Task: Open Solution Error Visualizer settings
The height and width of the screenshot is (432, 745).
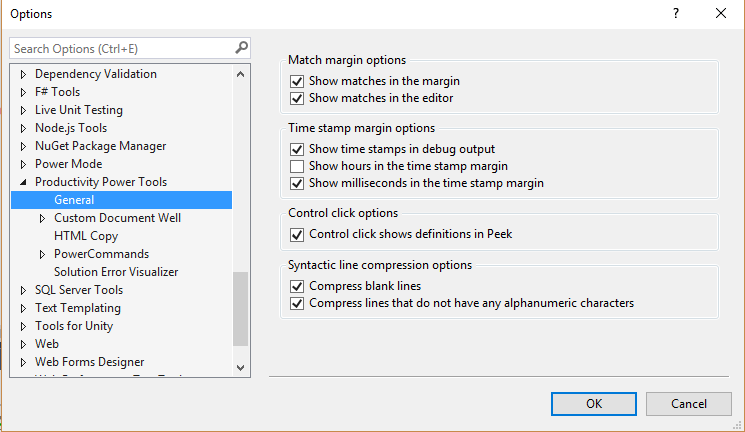Action: (116, 272)
